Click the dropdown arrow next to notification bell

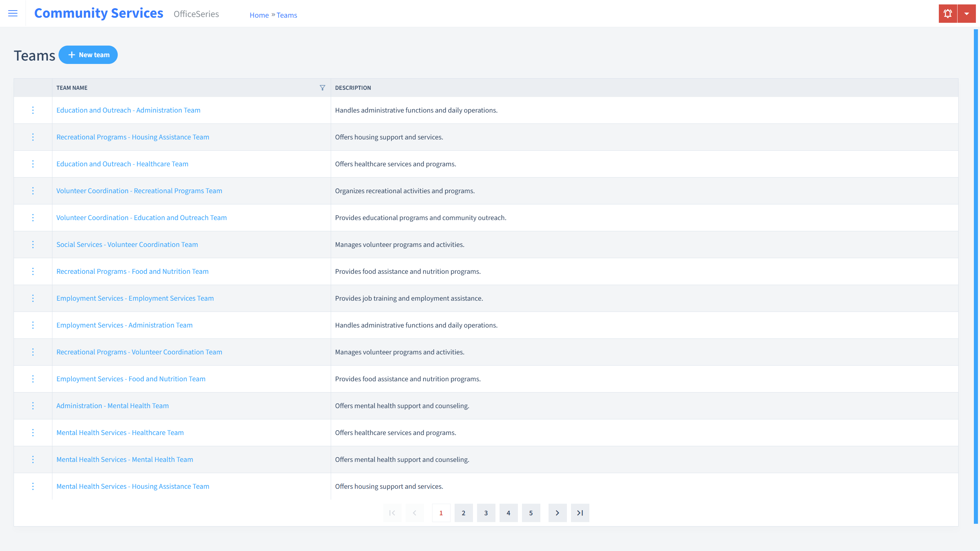[966, 14]
